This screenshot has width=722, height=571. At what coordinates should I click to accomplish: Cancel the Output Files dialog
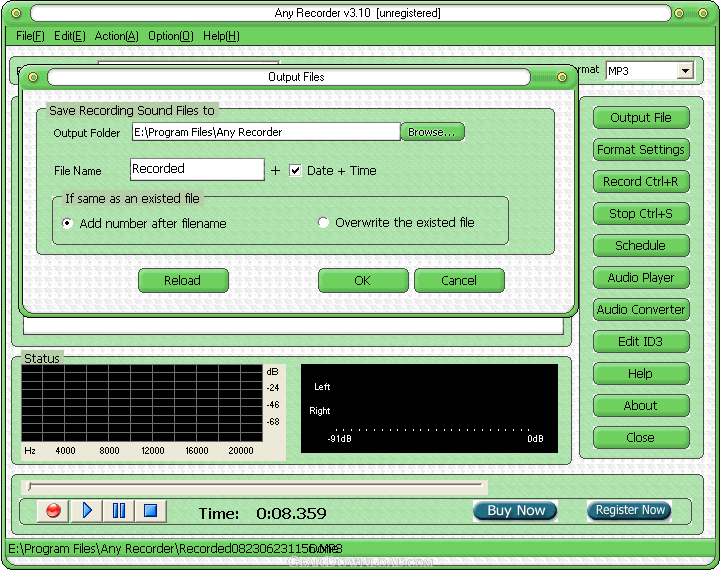[x=459, y=280]
